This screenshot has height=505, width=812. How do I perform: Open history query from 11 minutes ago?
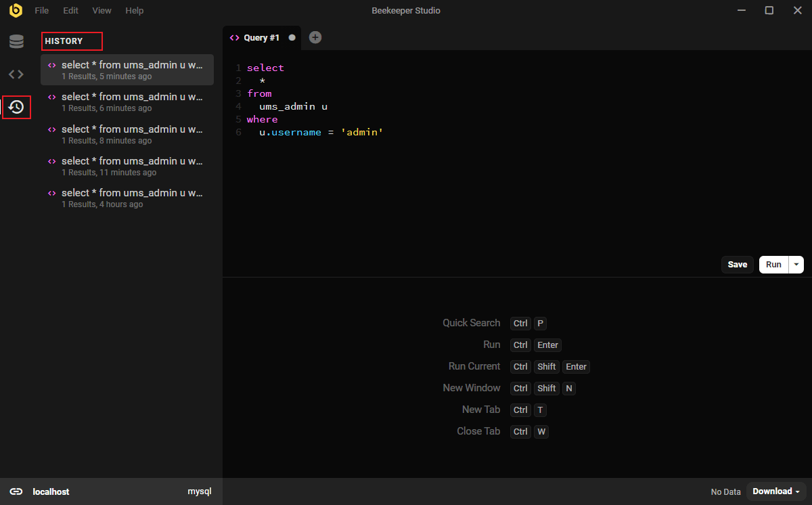click(x=127, y=166)
